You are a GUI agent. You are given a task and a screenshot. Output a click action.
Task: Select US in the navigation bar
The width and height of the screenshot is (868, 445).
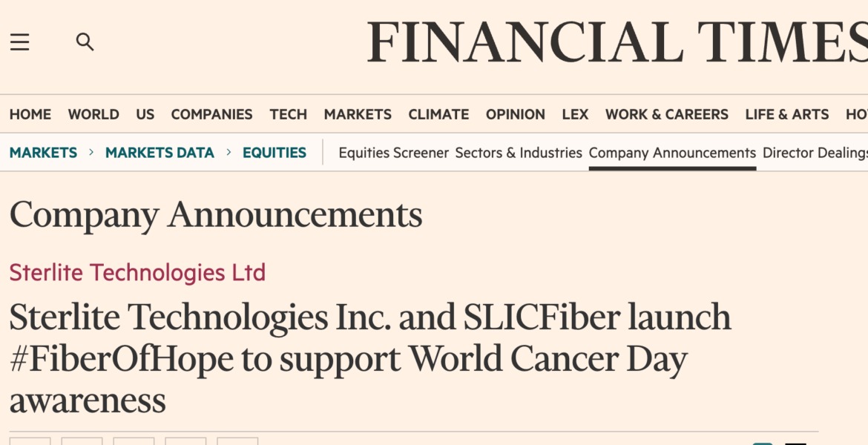tap(145, 114)
